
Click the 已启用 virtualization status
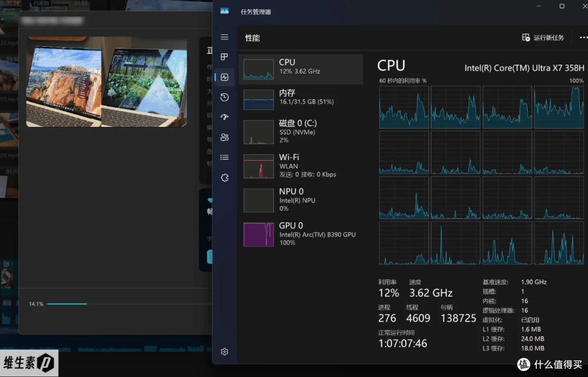530,320
